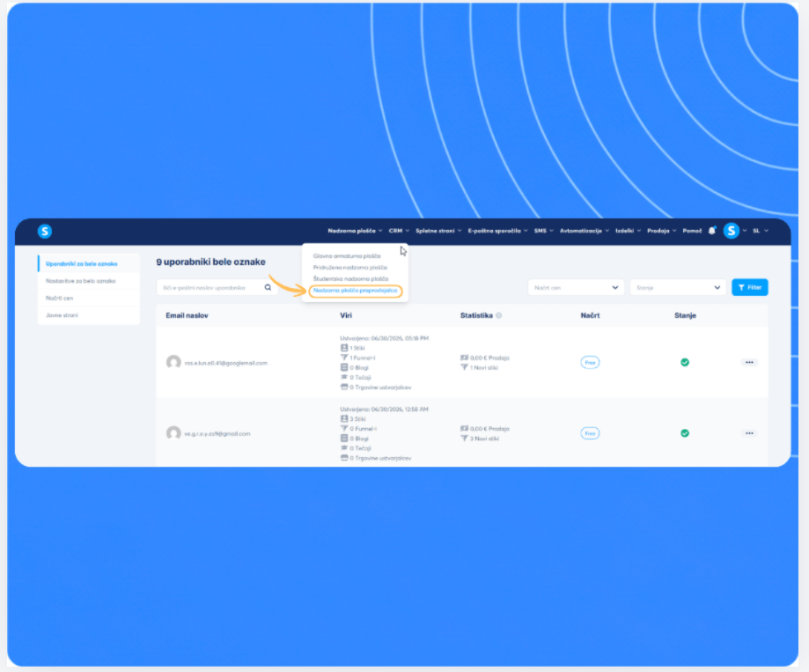Open three-dots menu for ros.e.lun.a0.41 row
Screen dimensions: 809x672
point(749,362)
